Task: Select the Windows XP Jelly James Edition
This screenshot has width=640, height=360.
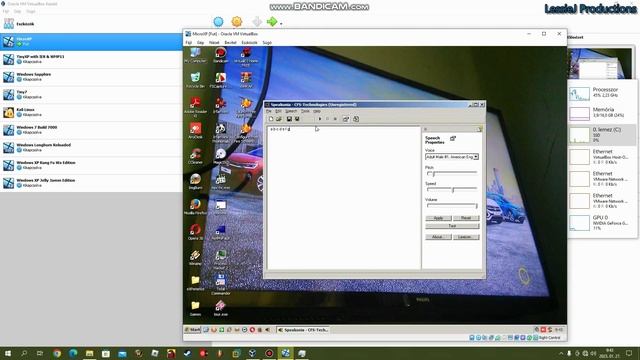Action: coord(91,182)
